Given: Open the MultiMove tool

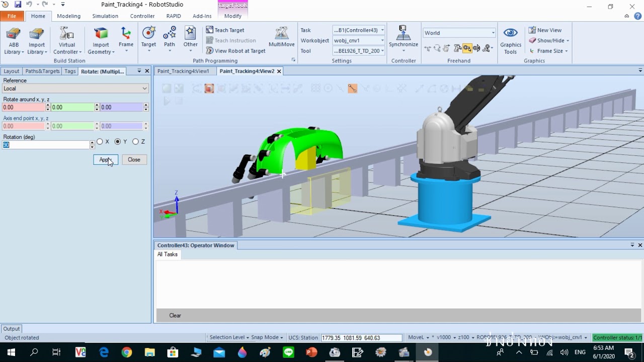Looking at the screenshot, I should (x=281, y=37).
